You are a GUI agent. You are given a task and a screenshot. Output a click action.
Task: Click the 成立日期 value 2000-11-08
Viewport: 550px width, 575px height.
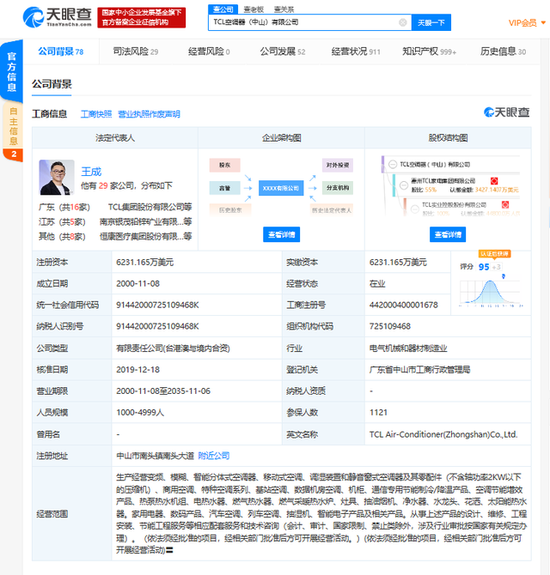coord(138,284)
